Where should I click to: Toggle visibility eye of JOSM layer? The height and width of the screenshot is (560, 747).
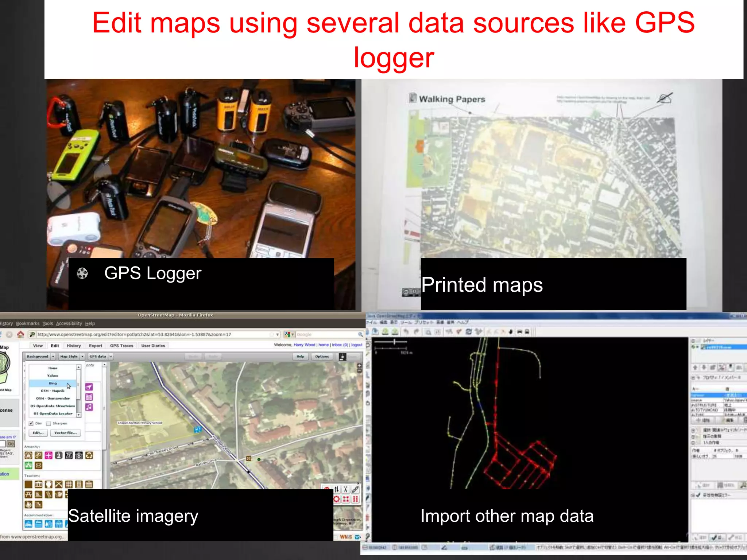693,347
